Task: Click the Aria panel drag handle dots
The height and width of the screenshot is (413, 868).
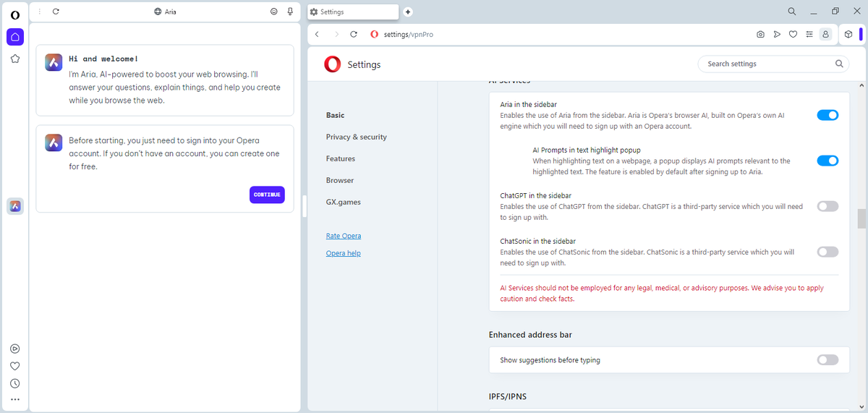Action: pyautogui.click(x=39, y=12)
